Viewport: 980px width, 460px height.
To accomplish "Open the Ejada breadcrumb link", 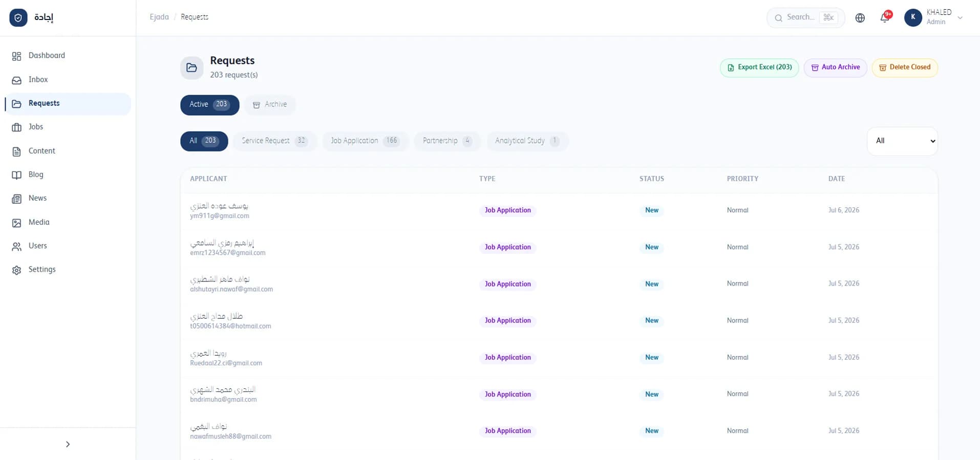I will 159,17.
